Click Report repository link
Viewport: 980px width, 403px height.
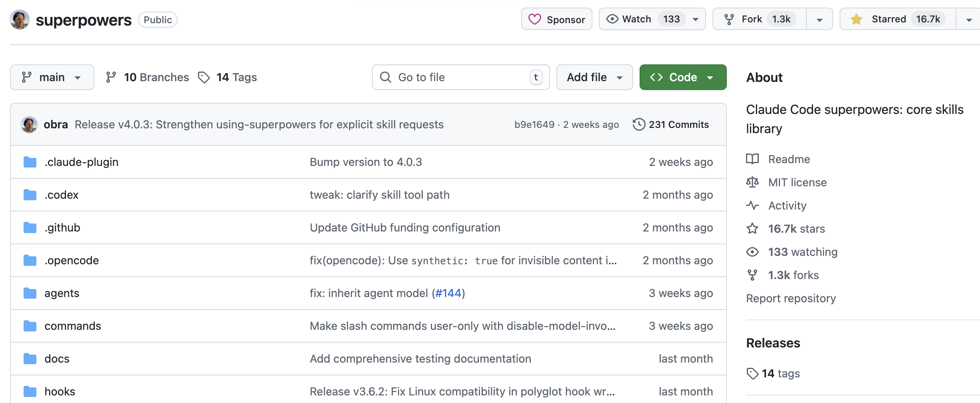pos(791,298)
